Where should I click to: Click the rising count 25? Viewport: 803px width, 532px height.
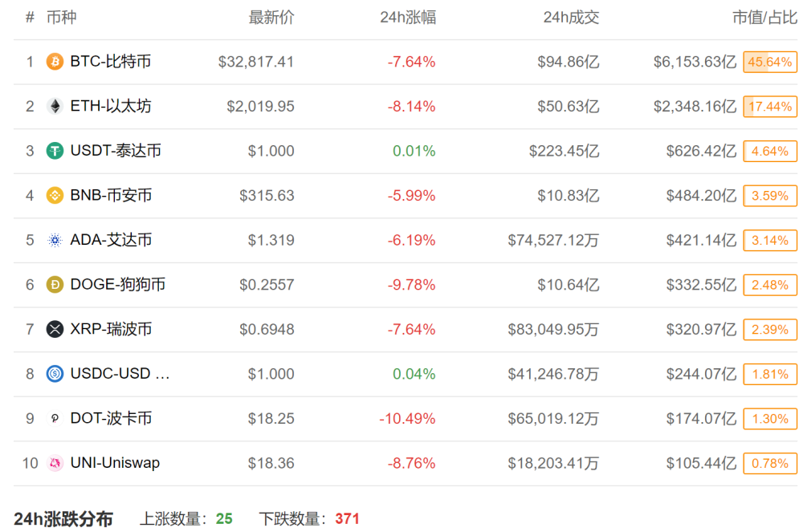(224, 518)
